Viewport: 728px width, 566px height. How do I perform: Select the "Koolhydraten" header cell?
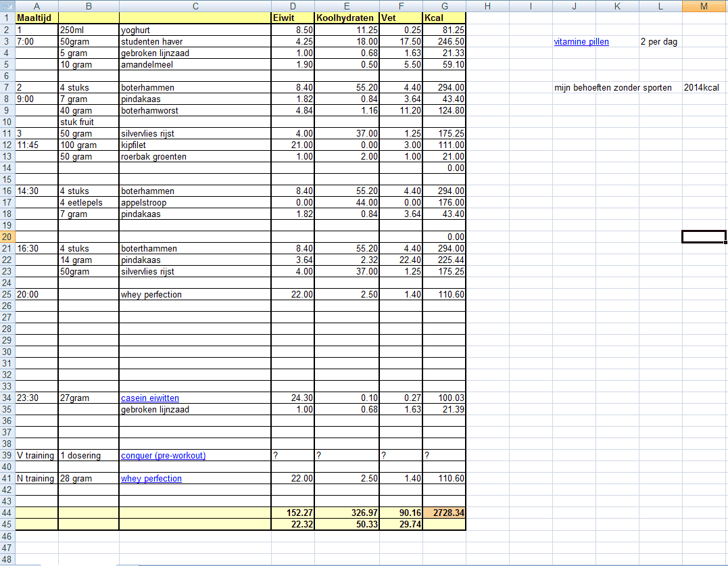coord(346,18)
